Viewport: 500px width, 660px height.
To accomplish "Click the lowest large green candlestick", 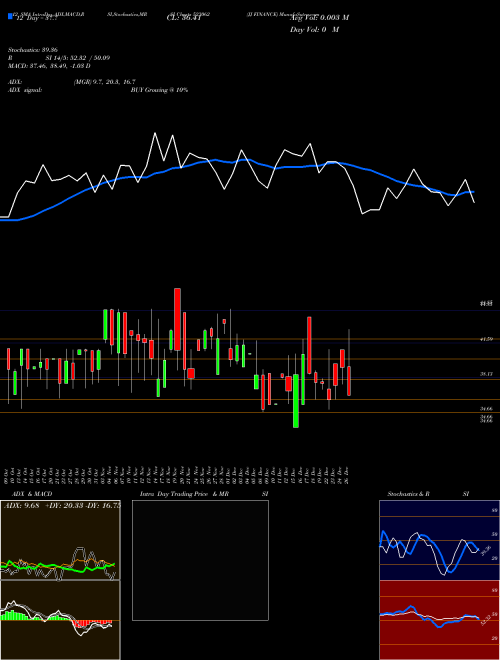I will (x=296, y=401).
